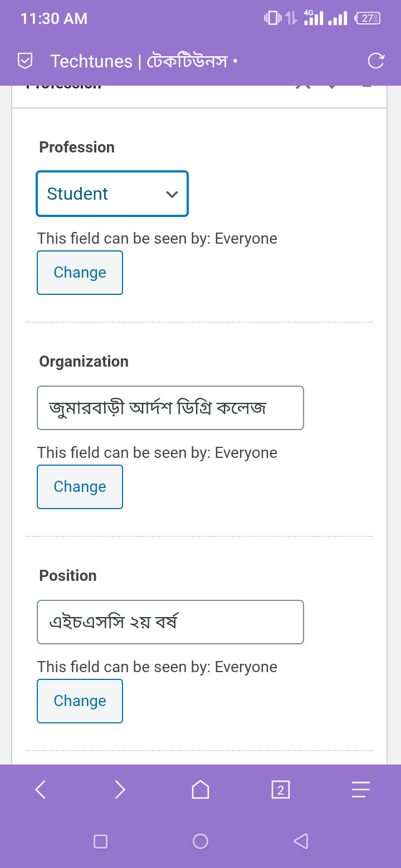Go forward with the browser forward arrow
The image size is (401, 868).
tap(120, 790)
